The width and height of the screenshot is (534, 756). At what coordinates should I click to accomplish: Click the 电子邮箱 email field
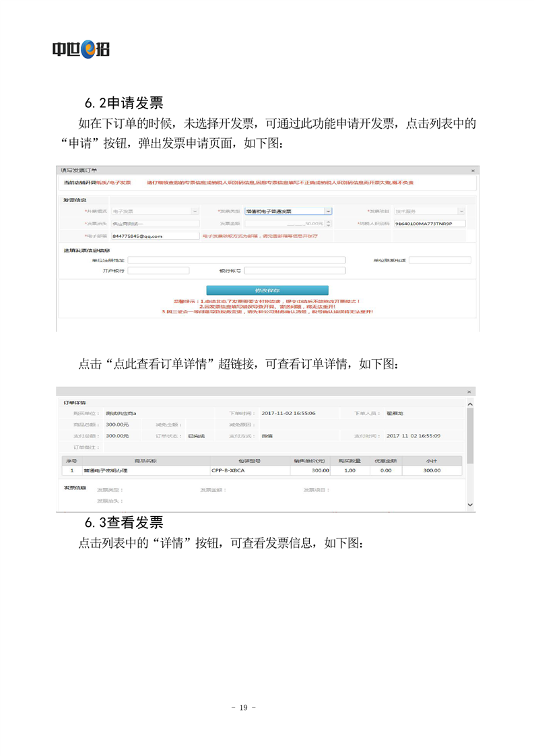pos(155,237)
